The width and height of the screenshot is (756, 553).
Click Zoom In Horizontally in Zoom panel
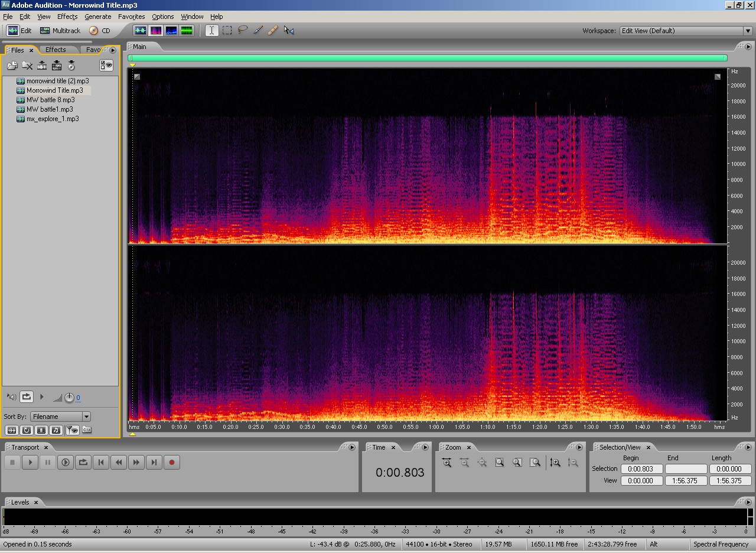tap(447, 463)
